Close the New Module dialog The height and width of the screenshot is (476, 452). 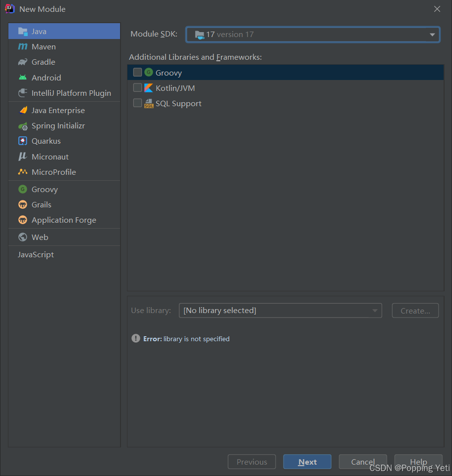coord(437,9)
